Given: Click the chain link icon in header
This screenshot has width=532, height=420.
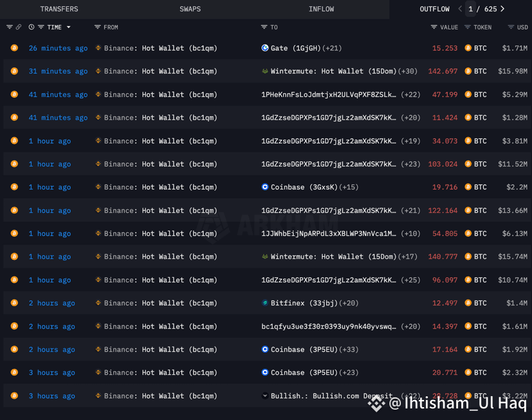Looking at the screenshot, I should (x=19, y=27).
